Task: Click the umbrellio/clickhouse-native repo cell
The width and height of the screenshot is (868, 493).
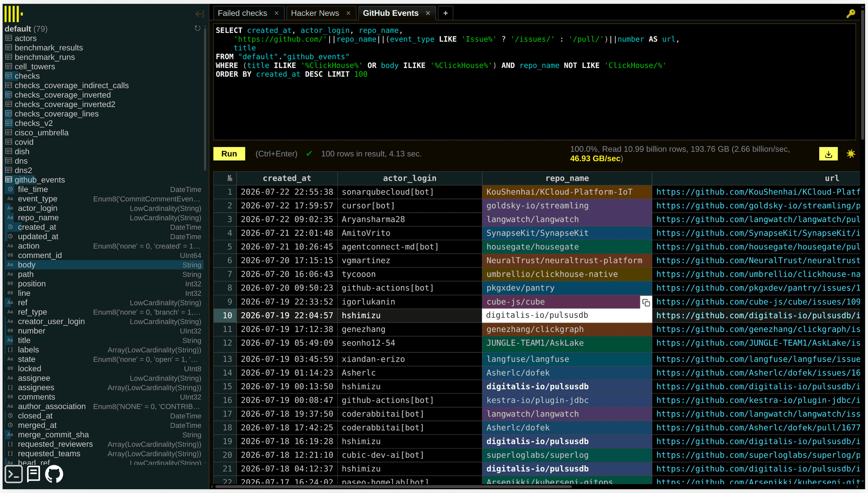Action: pos(567,274)
